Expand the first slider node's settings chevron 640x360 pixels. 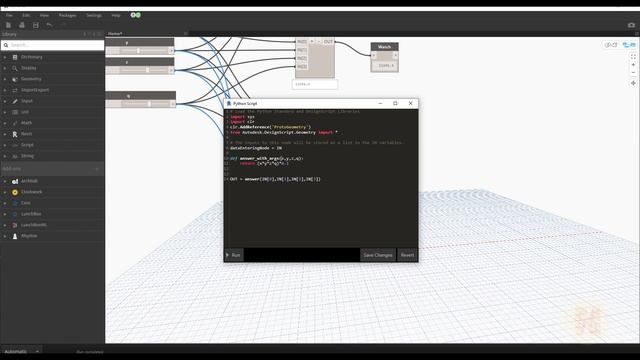point(171,51)
